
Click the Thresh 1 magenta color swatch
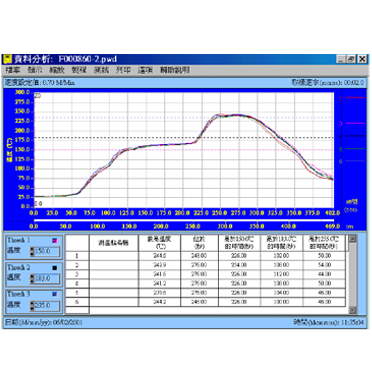(55, 241)
